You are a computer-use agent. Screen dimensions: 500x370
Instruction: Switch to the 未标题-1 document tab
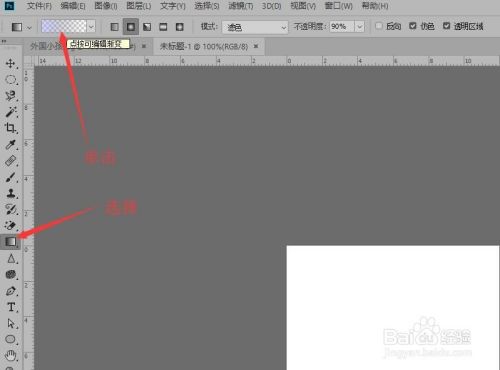[204, 46]
